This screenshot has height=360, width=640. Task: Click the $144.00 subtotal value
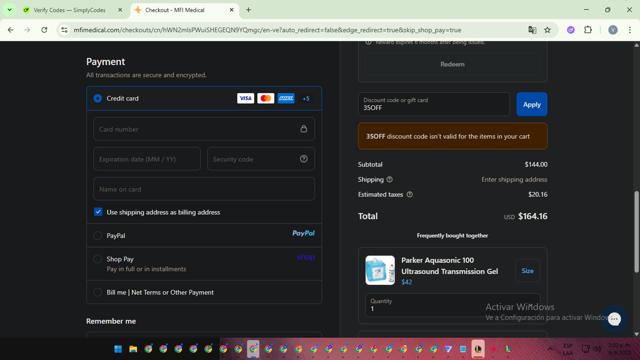[536, 164]
